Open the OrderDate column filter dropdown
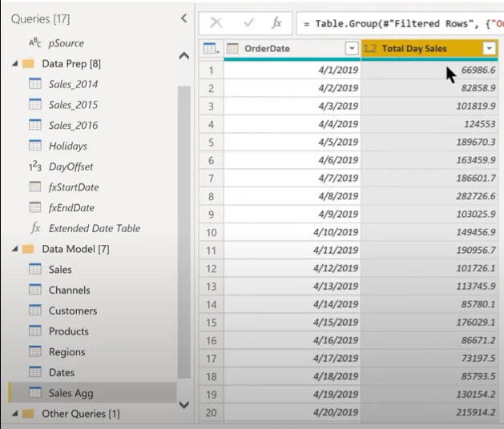 pos(352,49)
